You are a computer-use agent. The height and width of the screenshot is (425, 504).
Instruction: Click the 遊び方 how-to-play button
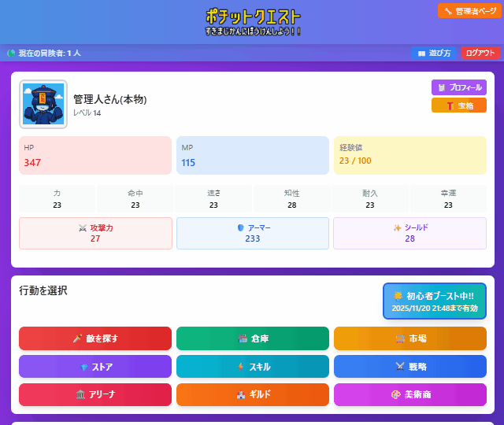[x=434, y=53]
